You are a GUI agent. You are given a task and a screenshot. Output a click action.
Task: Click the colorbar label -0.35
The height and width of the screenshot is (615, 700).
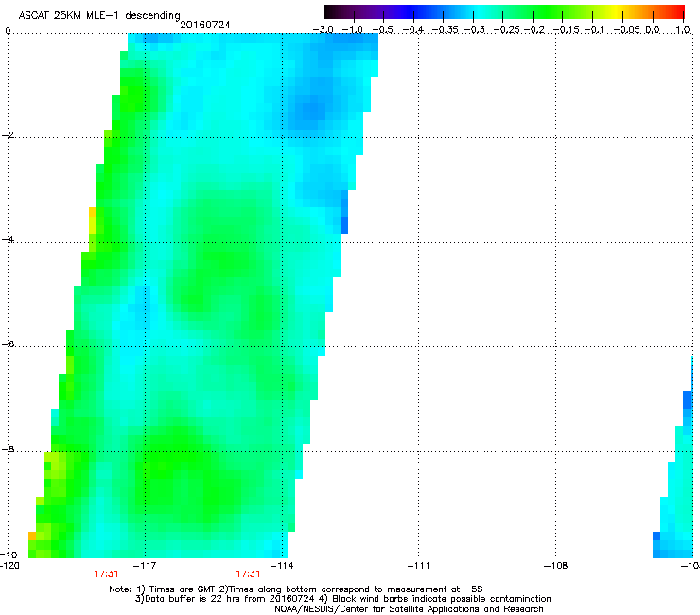point(446,30)
